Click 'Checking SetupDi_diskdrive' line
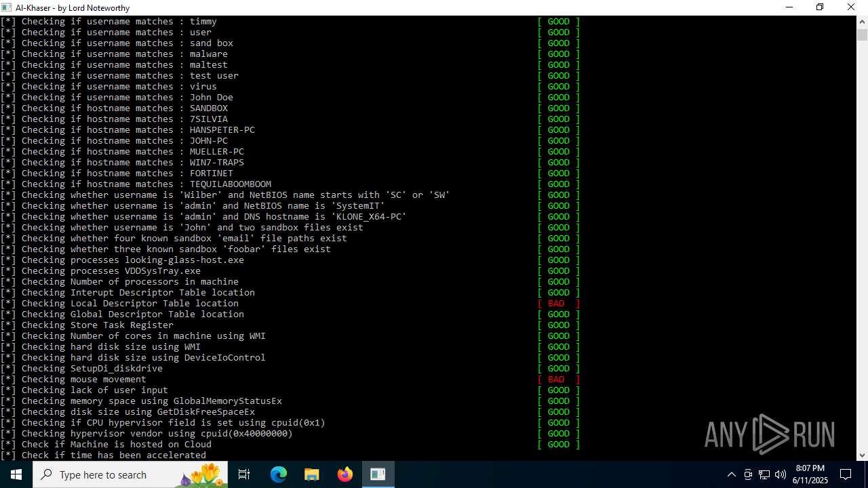The height and width of the screenshot is (488, 868). tap(81, 369)
